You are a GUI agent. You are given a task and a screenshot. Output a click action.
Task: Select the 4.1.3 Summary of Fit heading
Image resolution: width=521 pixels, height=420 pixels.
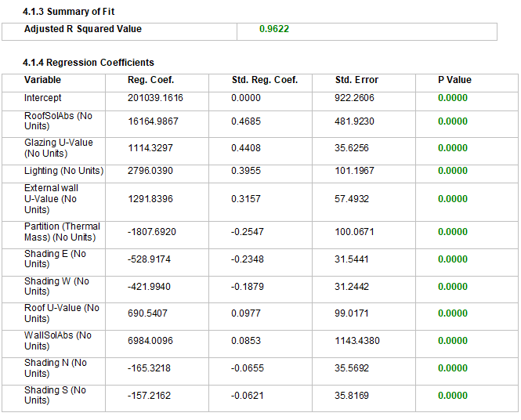(x=69, y=12)
